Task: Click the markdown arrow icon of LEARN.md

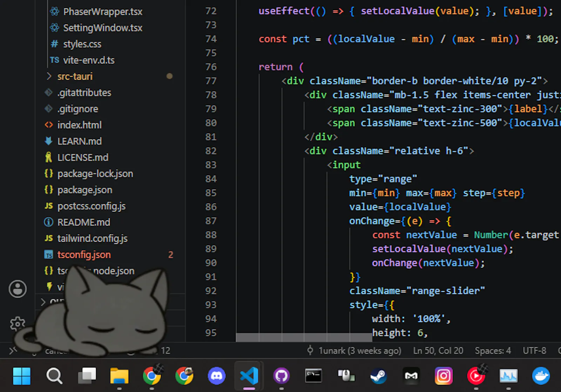Action: [49, 141]
